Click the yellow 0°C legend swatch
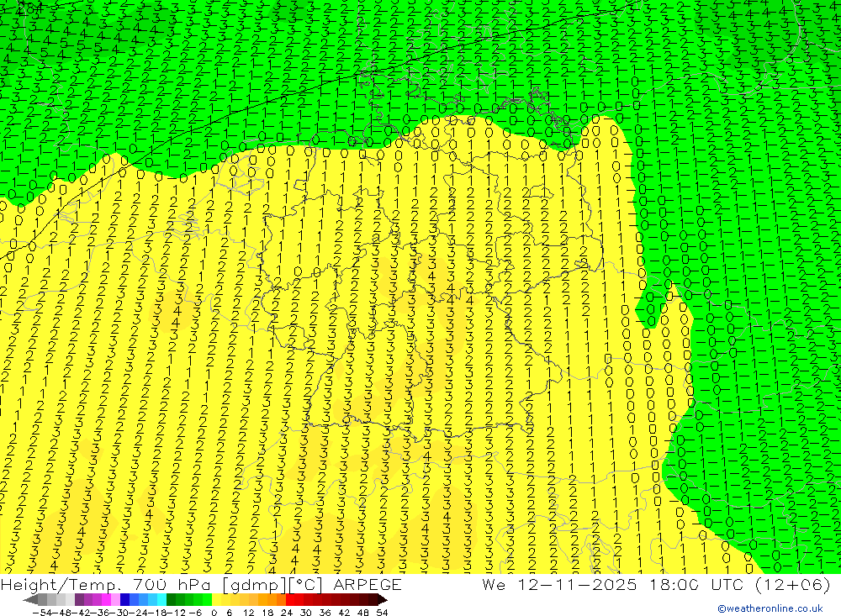The width and height of the screenshot is (841, 616). coord(217,599)
